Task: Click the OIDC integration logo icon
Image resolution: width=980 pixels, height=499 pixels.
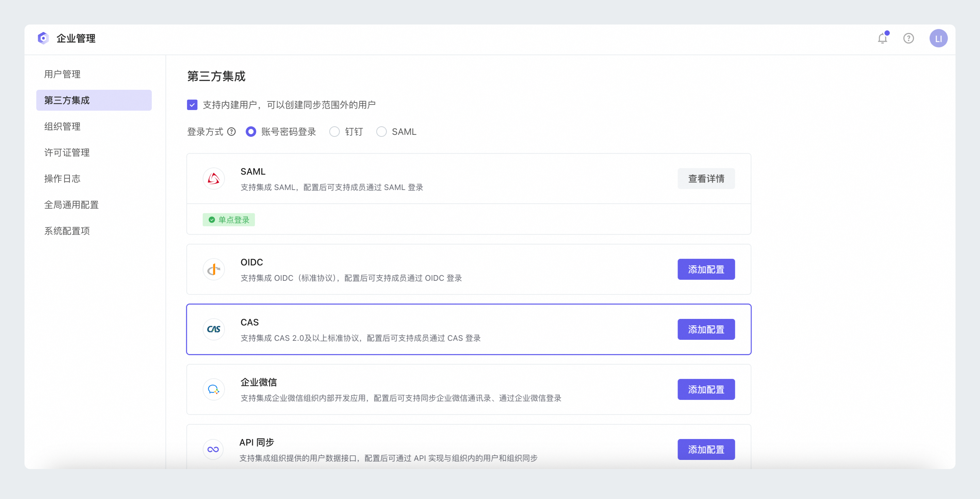Action: (x=213, y=269)
